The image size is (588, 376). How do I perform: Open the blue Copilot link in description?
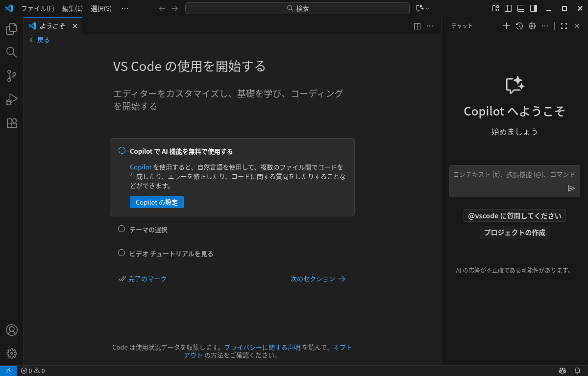pyautogui.click(x=141, y=167)
